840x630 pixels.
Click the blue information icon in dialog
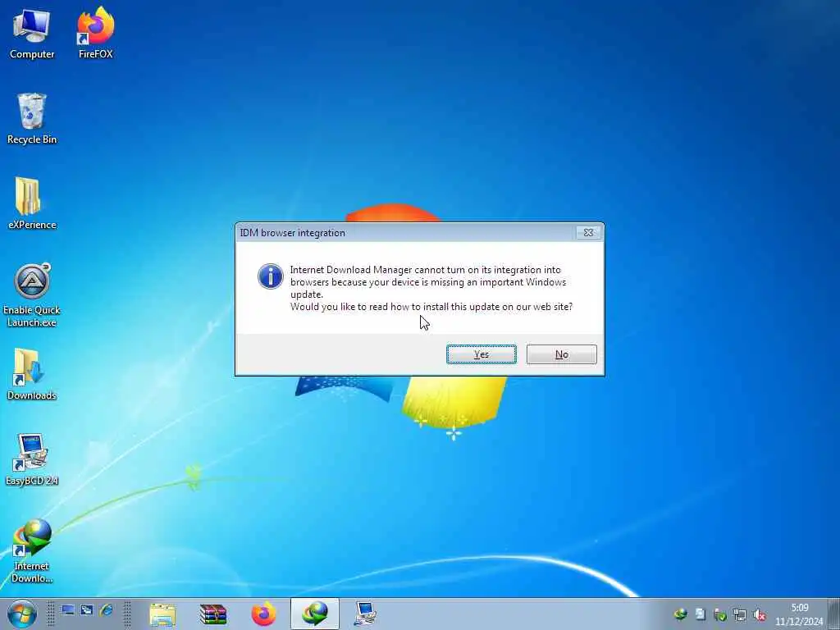pyautogui.click(x=271, y=276)
